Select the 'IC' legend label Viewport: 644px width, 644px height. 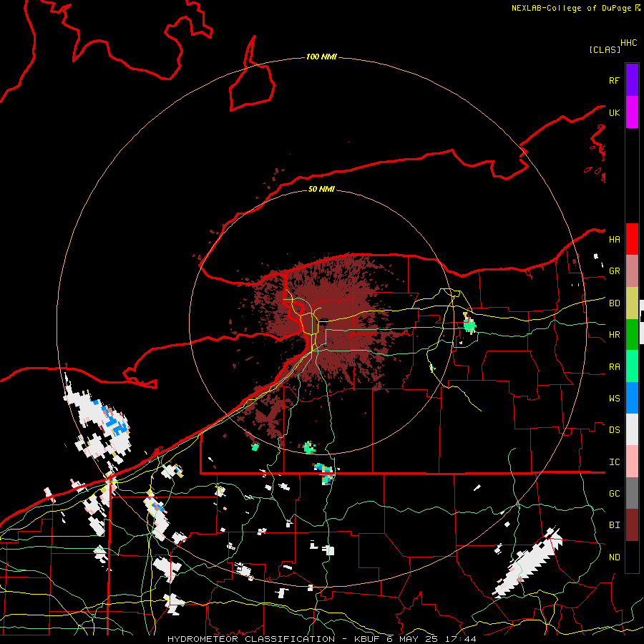[614, 462]
